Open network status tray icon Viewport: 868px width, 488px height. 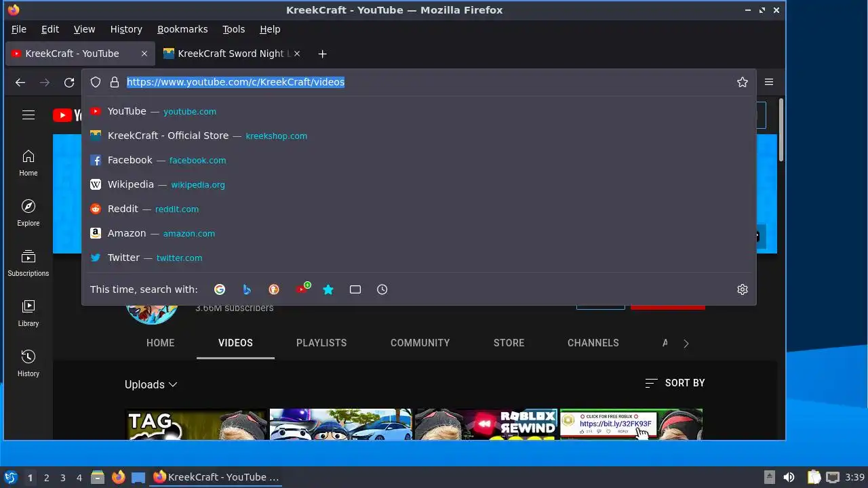[833, 477]
